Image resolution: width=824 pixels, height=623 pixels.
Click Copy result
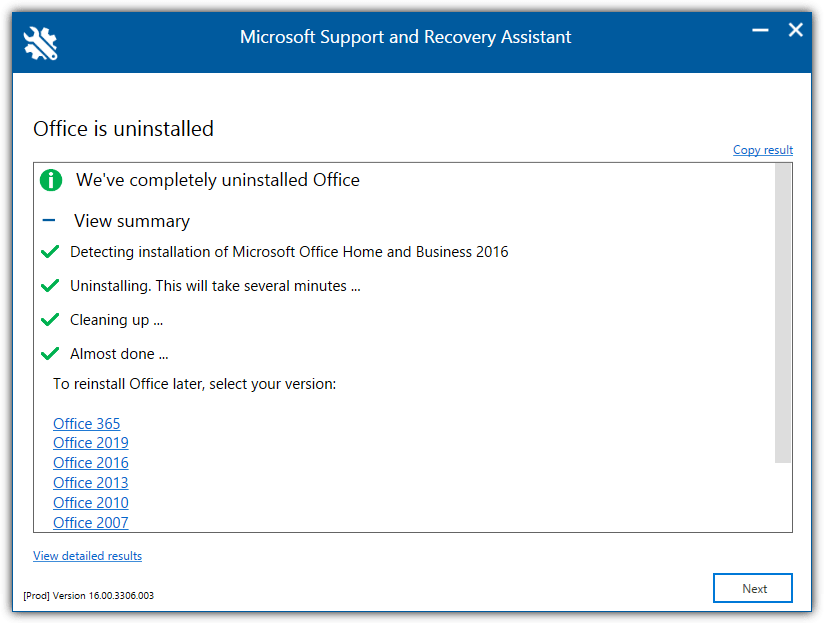click(x=762, y=149)
